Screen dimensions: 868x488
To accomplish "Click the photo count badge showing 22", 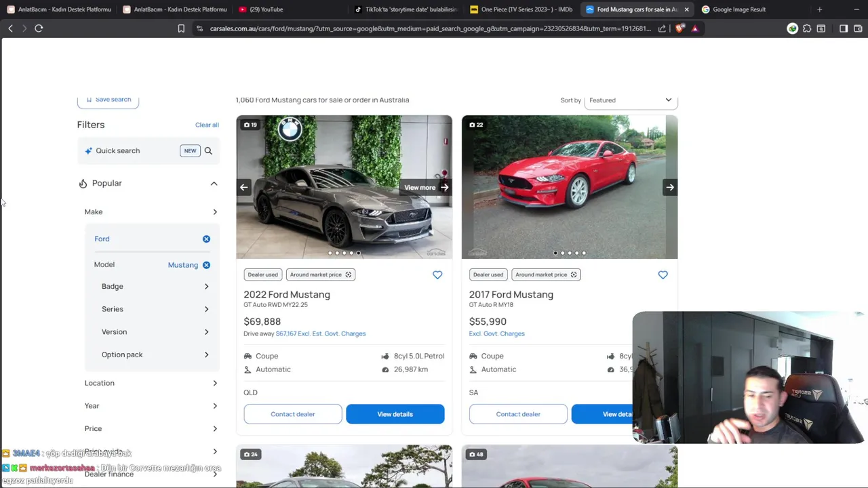I will [476, 125].
